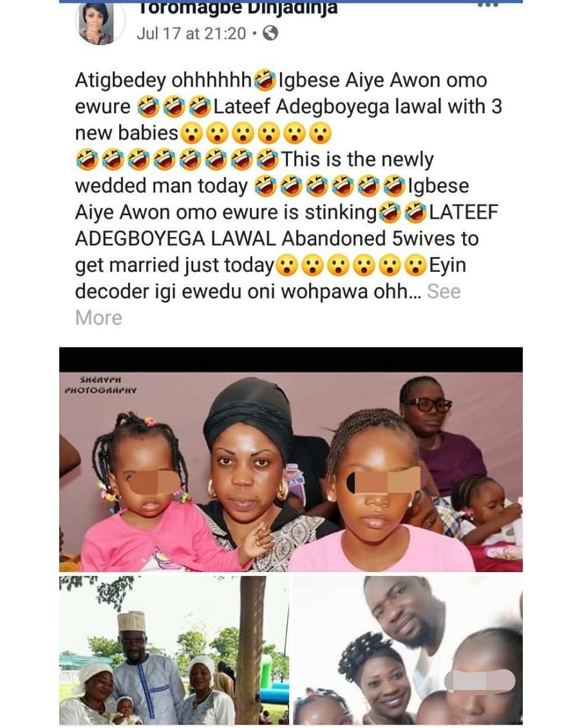582x728 pixels.
Task: Click the laughing emoji after stinking
Action: click(x=389, y=213)
